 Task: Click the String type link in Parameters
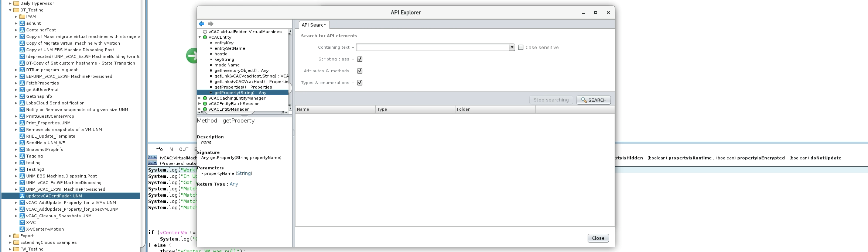[x=244, y=173]
